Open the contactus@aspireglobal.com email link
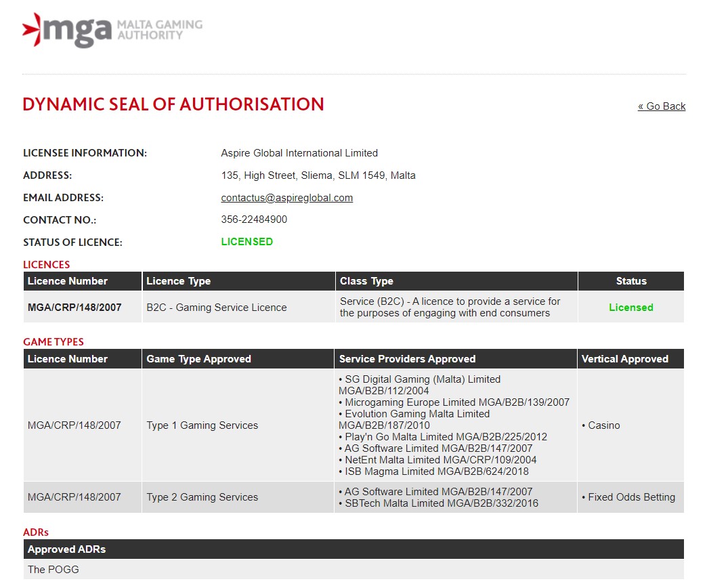The width and height of the screenshot is (707, 588). pos(286,198)
